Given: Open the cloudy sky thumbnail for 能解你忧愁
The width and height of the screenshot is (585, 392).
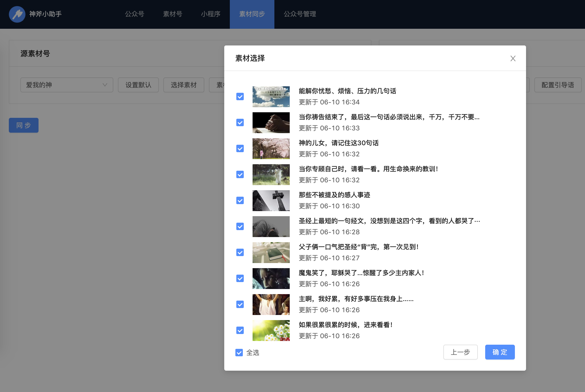Looking at the screenshot, I should pos(271,97).
